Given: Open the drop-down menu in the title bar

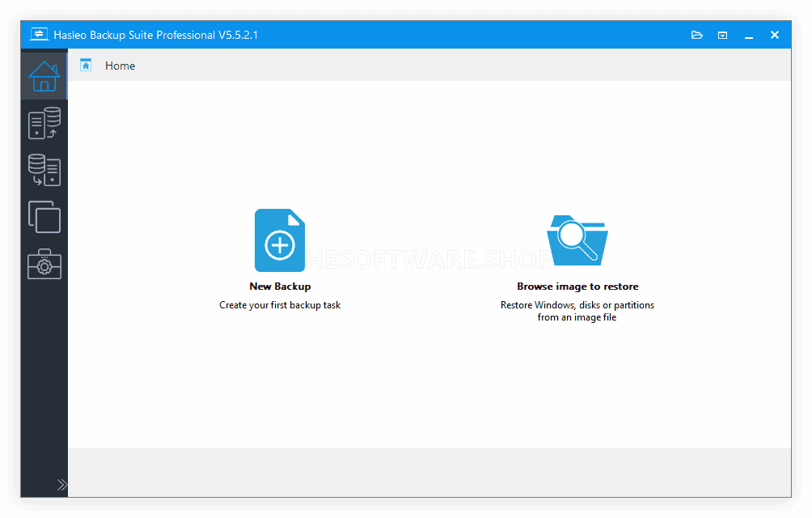Looking at the screenshot, I should point(722,35).
